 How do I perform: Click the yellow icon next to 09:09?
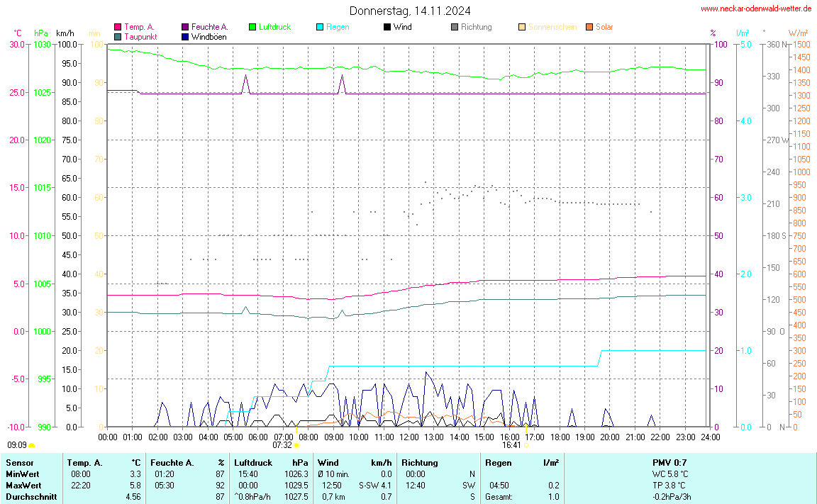click(32, 445)
